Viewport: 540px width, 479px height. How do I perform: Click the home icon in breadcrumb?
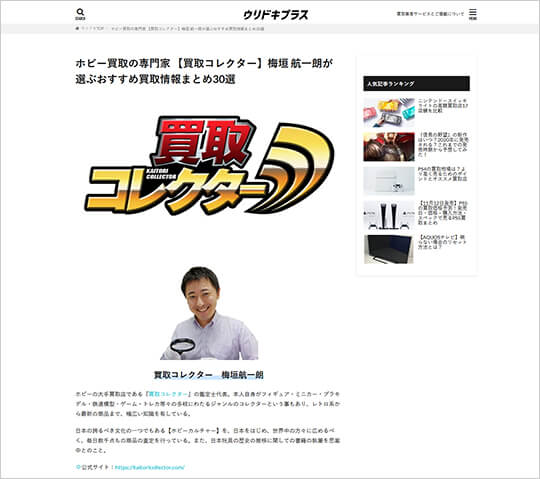77,29
